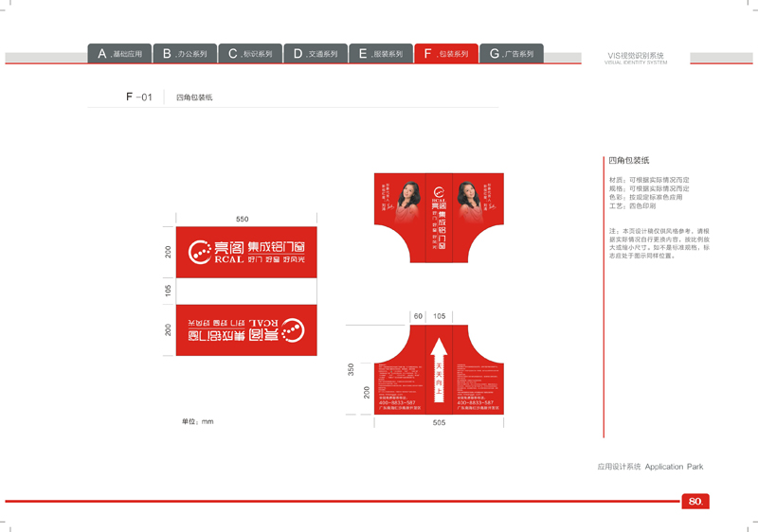Image resolution: width=758 pixels, height=532 pixels.
Task: Click 四角包装纸 heading beside F-01
Action: pyautogui.click(x=194, y=98)
